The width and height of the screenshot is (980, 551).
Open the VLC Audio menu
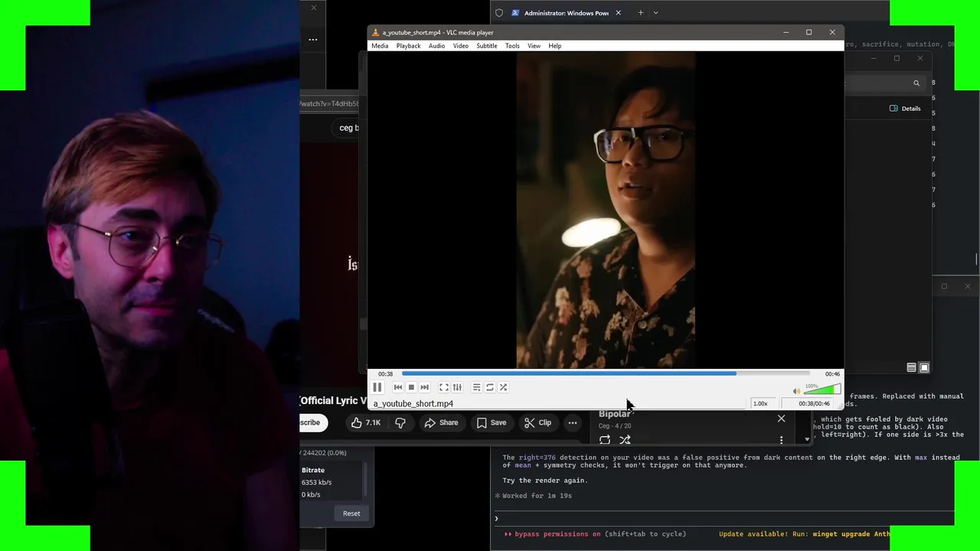(436, 46)
